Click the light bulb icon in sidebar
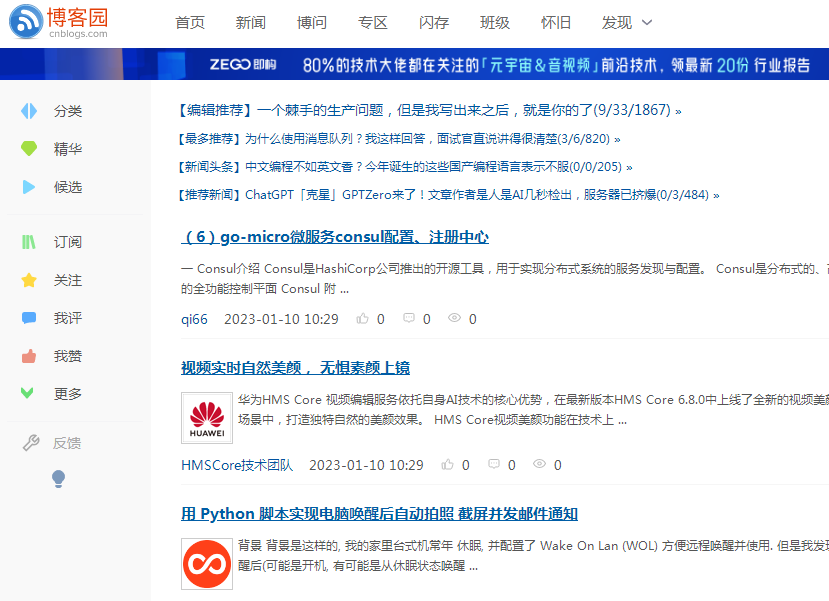Screen dimensions: 829x601 pyautogui.click(x=58, y=479)
